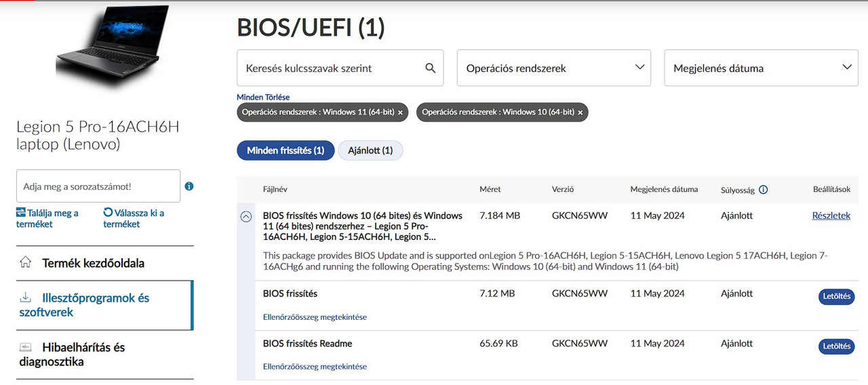Click the Verzió column header
Screen dimensions: 868x385
pos(564,189)
